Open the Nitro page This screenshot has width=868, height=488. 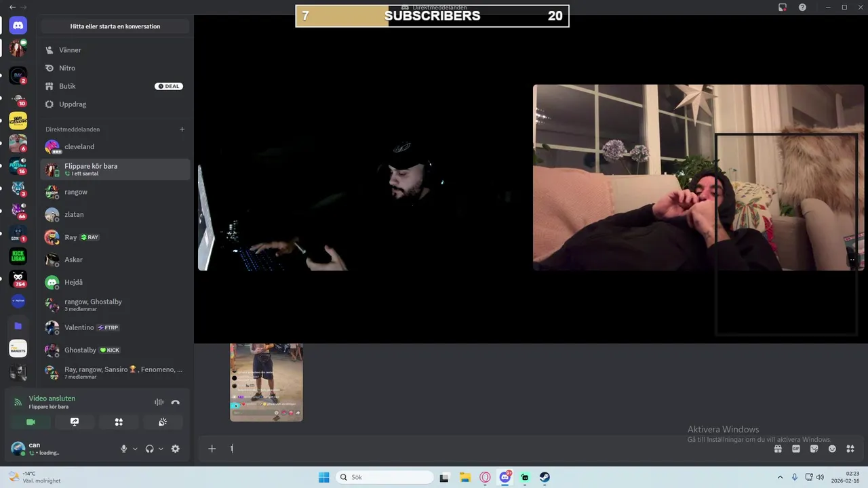(x=115, y=68)
